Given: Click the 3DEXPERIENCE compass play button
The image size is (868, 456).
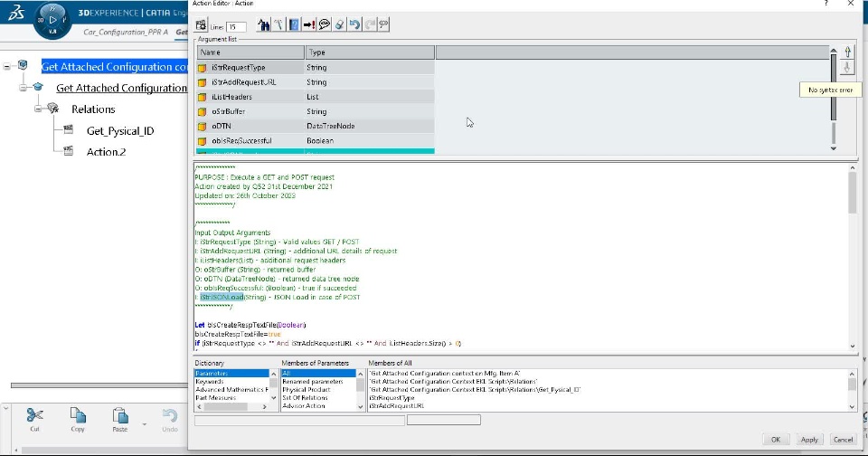Looking at the screenshot, I should (x=52, y=20).
